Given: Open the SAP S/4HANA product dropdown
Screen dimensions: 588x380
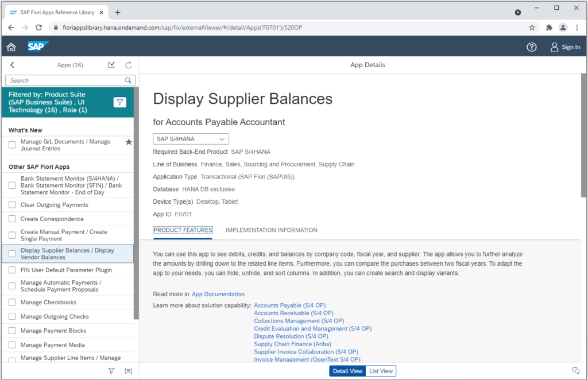Looking at the screenshot, I should (191, 139).
